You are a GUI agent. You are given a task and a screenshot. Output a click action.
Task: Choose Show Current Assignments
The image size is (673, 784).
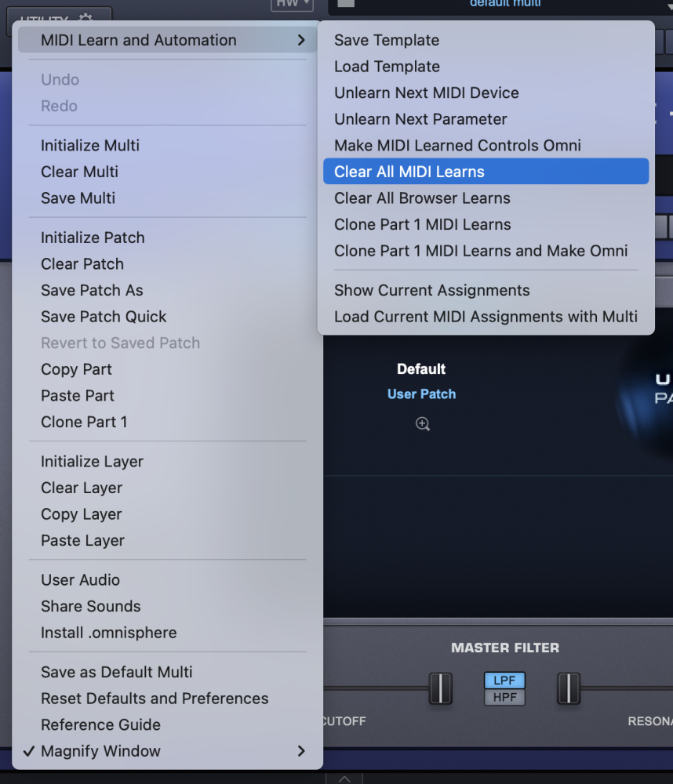486,290
